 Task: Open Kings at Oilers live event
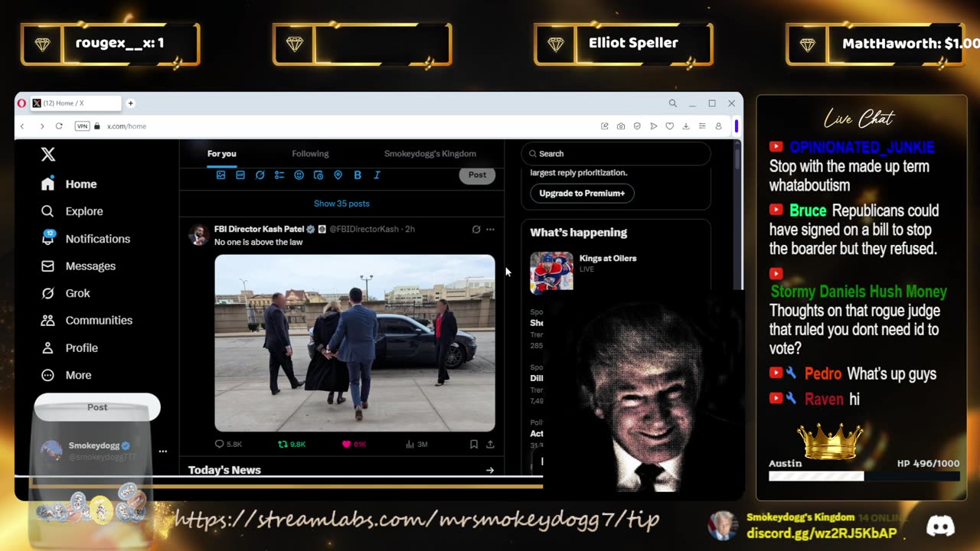point(608,259)
